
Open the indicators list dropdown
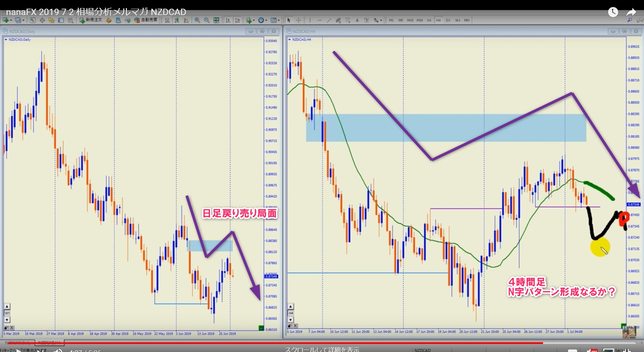click(x=250, y=20)
